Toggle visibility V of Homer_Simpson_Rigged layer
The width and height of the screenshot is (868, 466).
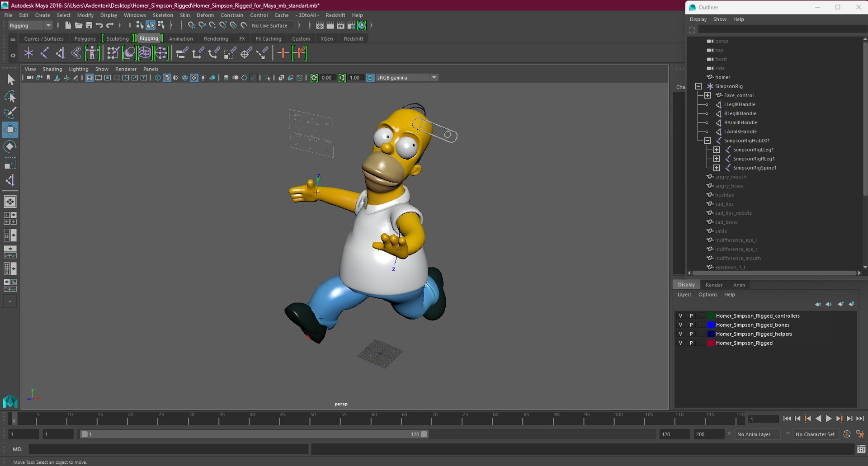680,343
